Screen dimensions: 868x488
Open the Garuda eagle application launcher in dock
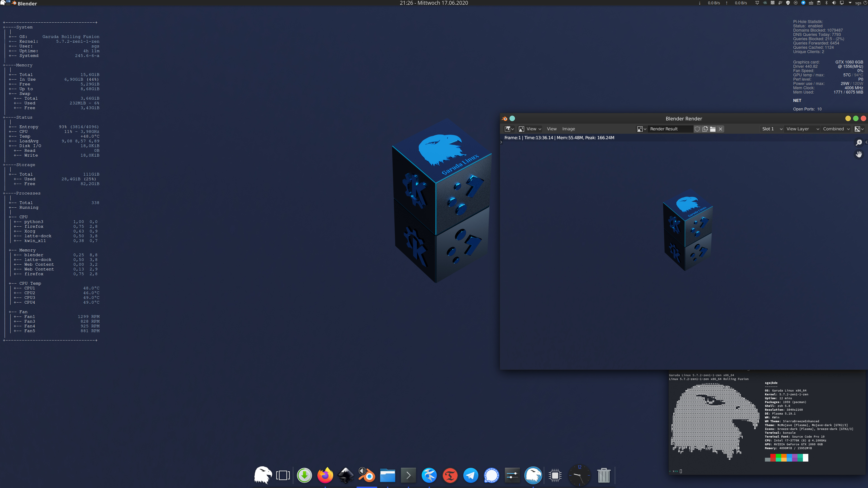pos(263,475)
